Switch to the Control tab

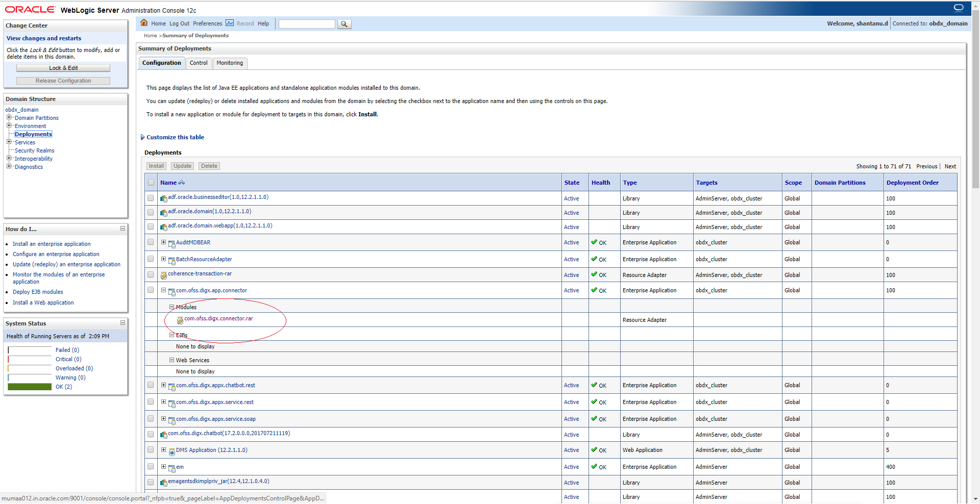tap(199, 63)
